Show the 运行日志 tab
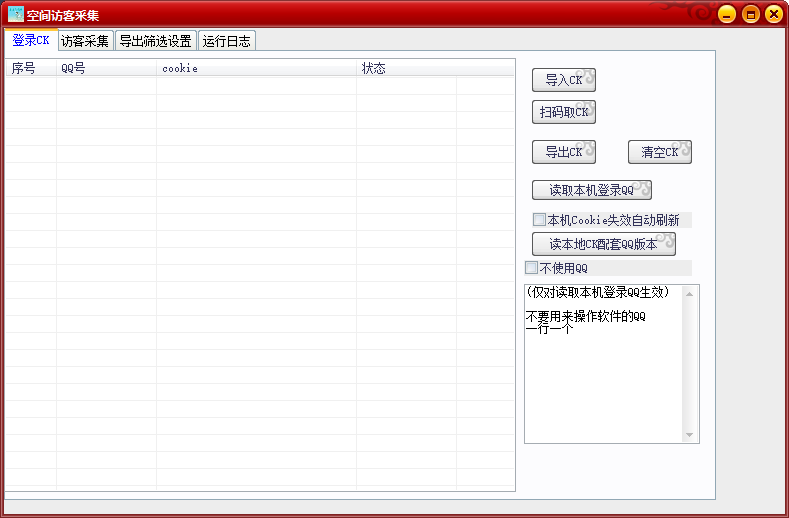The width and height of the screenshot is (789, 518). (x=226, y=42)
